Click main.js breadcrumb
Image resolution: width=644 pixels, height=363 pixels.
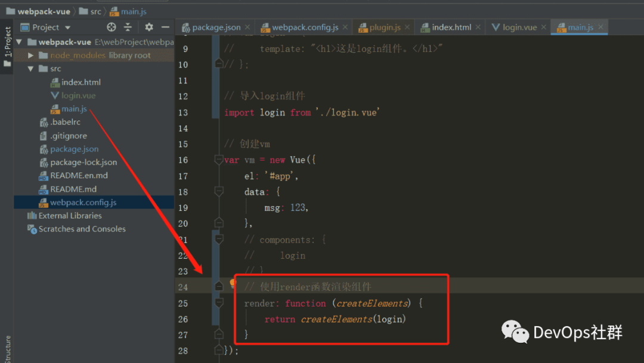point(128,11)
